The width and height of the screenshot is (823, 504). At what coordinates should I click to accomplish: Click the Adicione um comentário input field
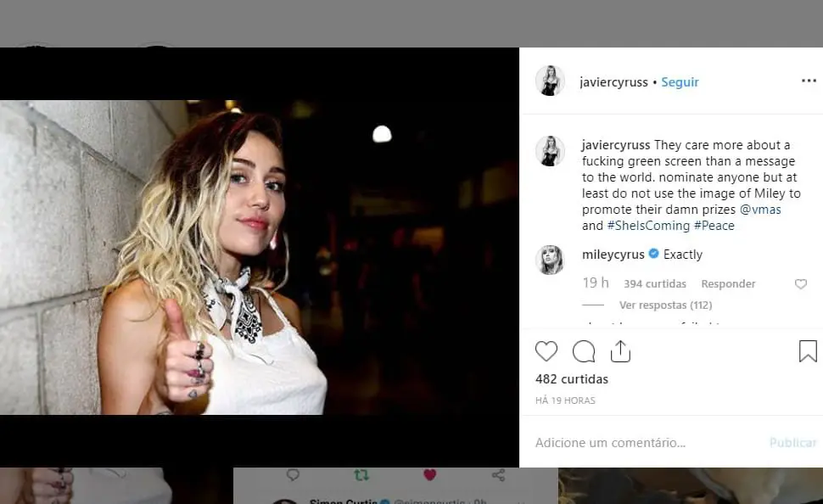[611, 442]
